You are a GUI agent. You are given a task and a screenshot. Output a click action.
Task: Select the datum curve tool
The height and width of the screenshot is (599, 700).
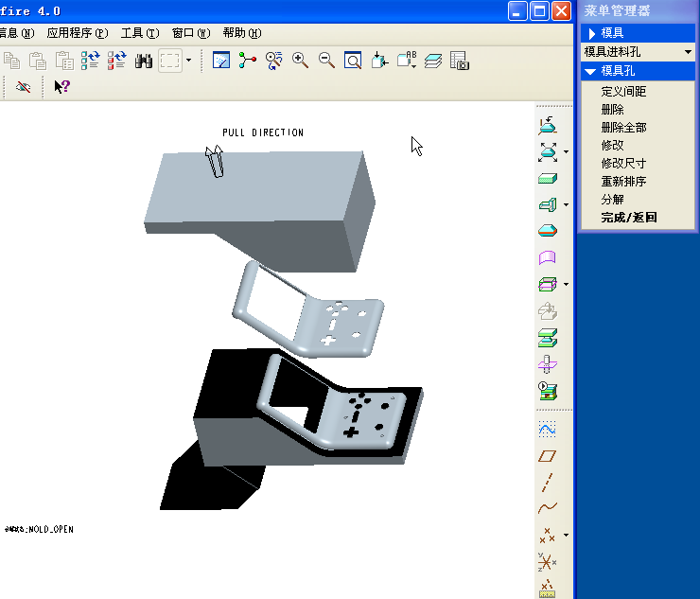tap(547, 508)
